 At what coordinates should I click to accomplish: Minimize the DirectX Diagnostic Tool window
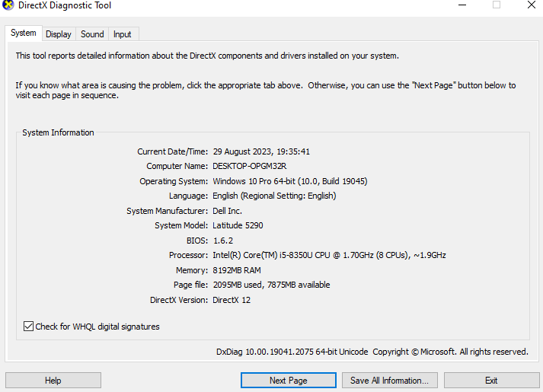point(462,5)
